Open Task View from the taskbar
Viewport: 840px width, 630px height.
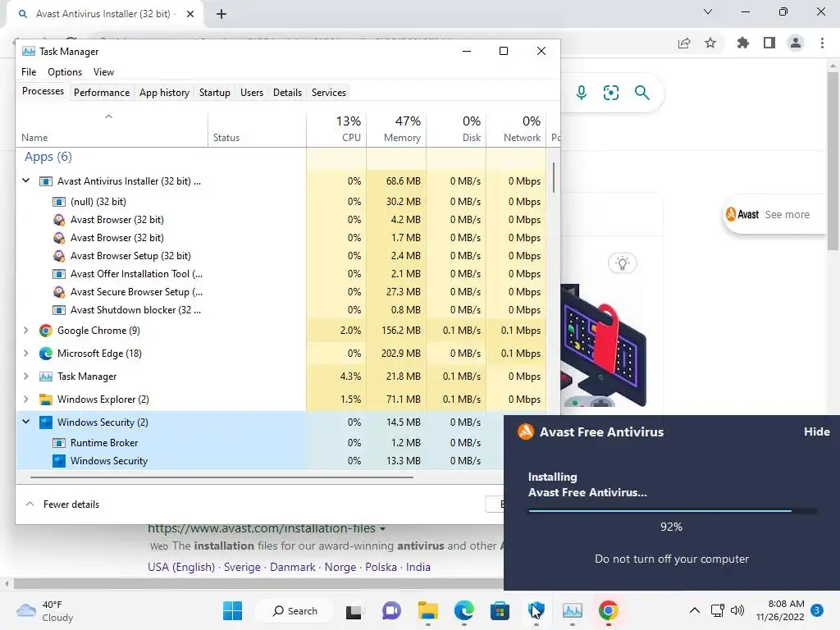pyautogui.click(x=354, y=610)
